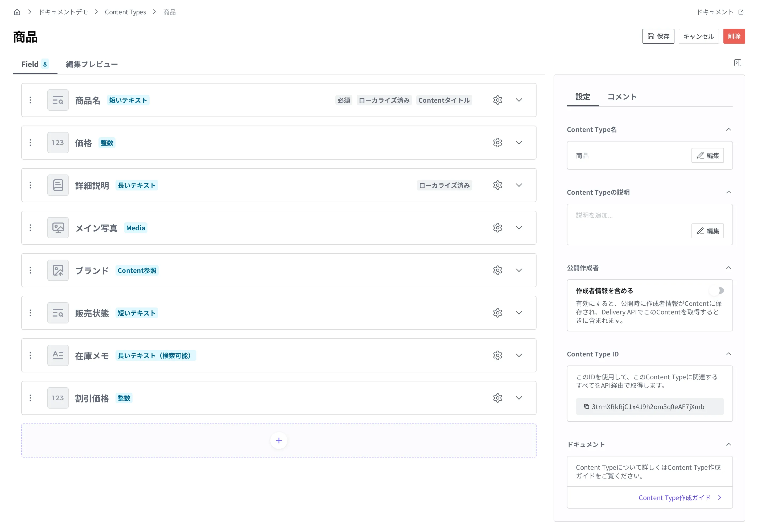Click drag handle dots on 販売状態 row

[x=30, y=313]
